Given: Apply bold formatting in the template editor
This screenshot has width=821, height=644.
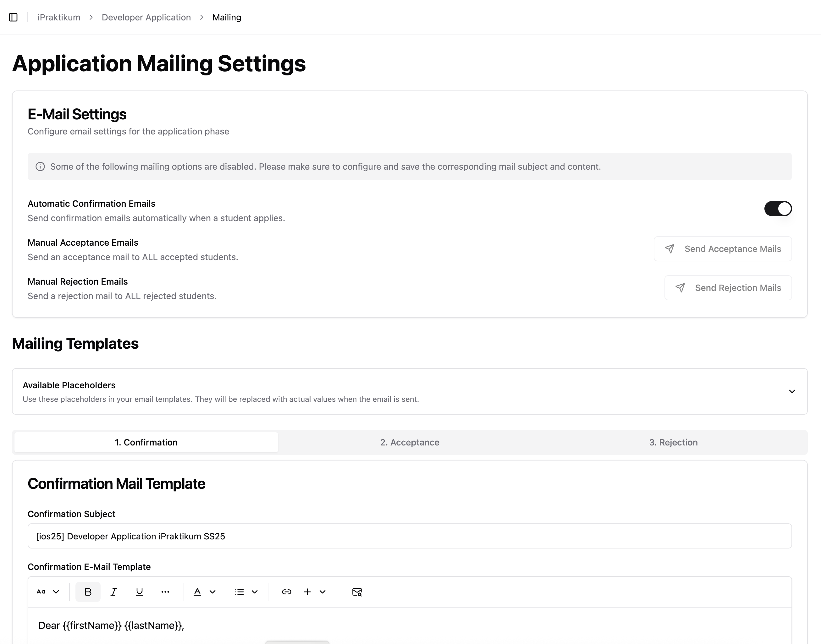Looking at the screenshot, I should click(x=88, y=592).
